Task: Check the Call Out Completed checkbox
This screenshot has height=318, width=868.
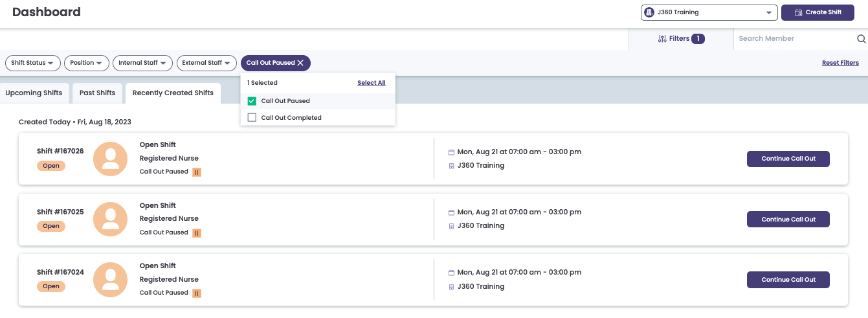Action: pyautogui.click(x=252, y=118)
